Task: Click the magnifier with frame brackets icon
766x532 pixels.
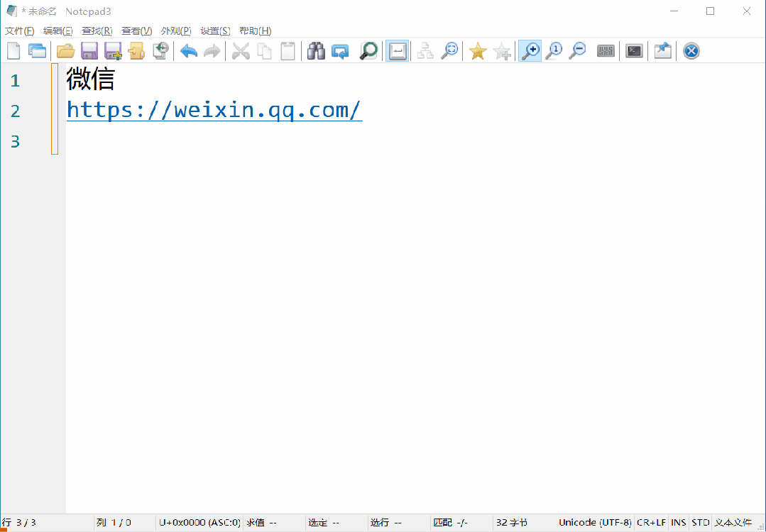Action: point(449,51)
